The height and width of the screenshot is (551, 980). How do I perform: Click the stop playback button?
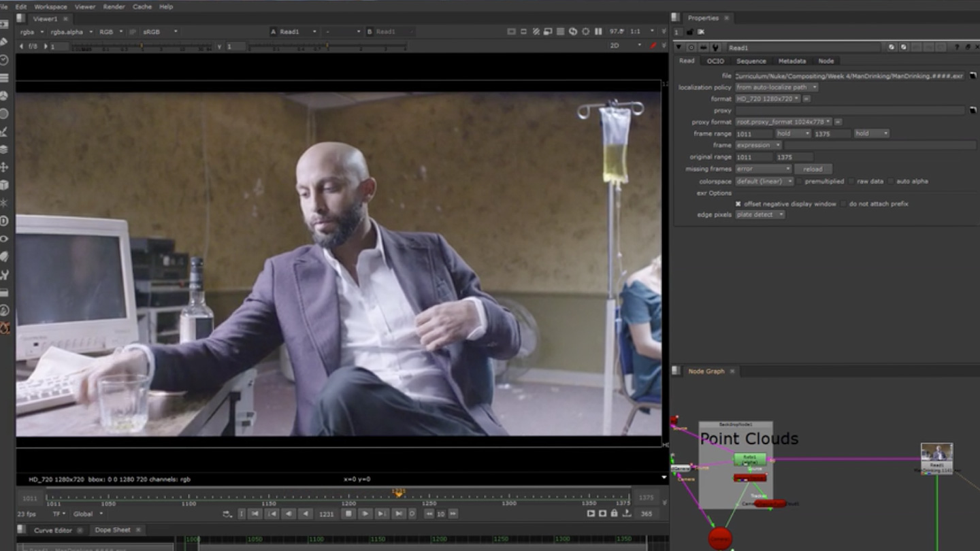click(348, 514)
